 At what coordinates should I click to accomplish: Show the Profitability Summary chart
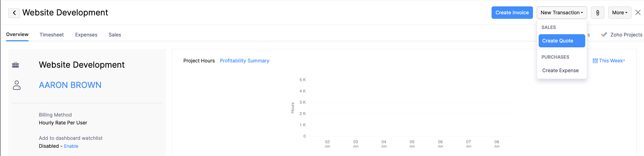244,61
